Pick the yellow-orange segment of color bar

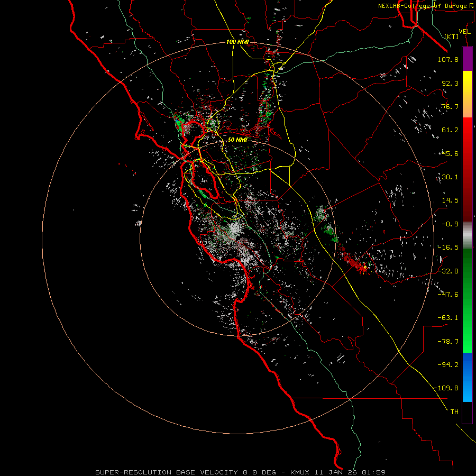point(467,94)
